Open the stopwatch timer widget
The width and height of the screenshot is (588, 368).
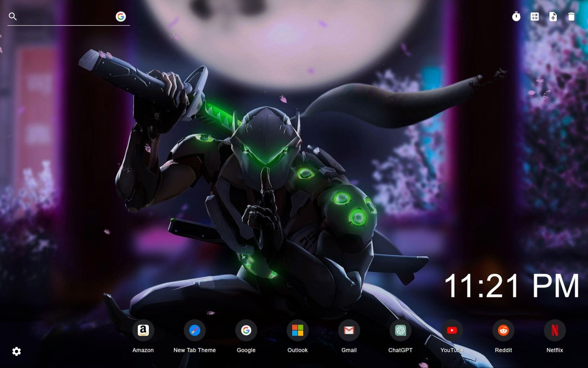click(516, 17)
